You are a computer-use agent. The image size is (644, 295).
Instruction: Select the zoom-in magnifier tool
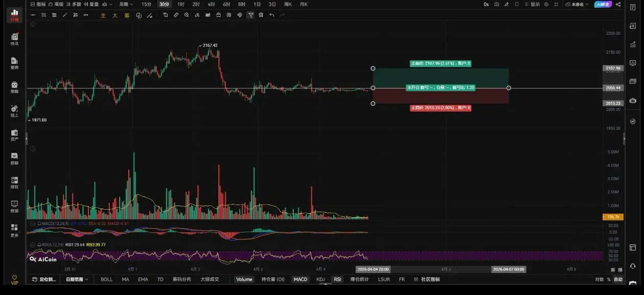click(x=187, y=15)
